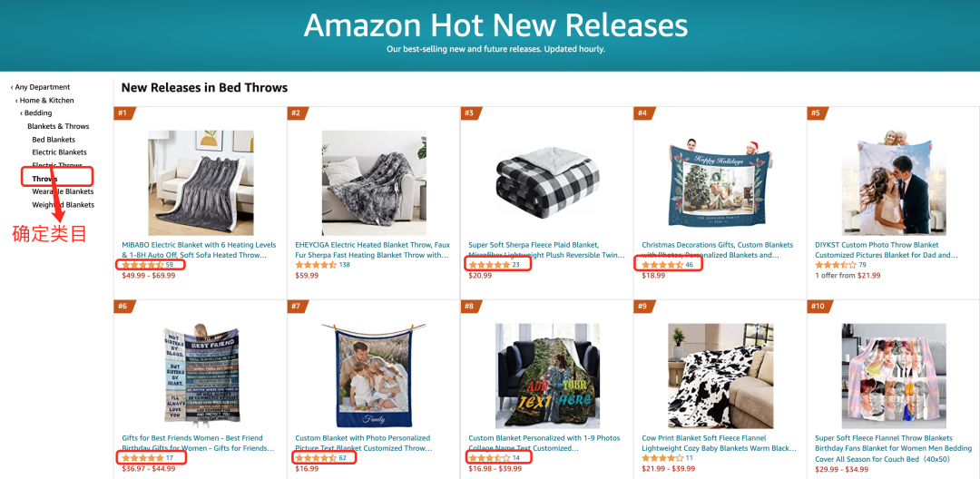This screenshot has width=980, height=479.
Task: Click the star rating of the MIBABO electric blanket
Action: coord(142,265)
